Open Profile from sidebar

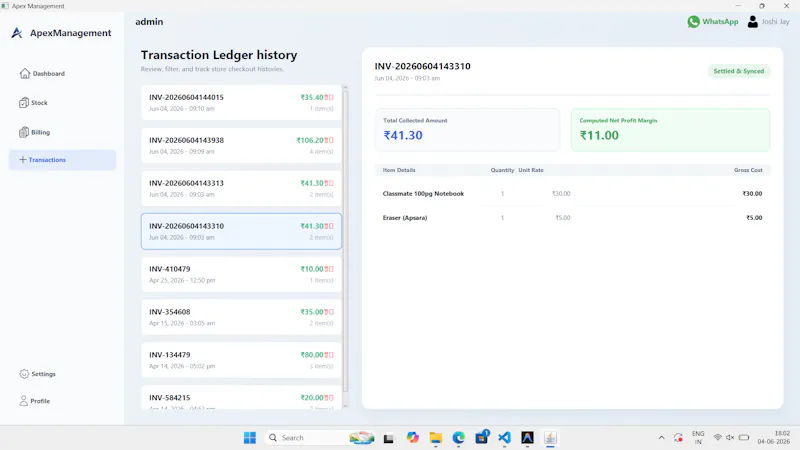coord(35,401)
